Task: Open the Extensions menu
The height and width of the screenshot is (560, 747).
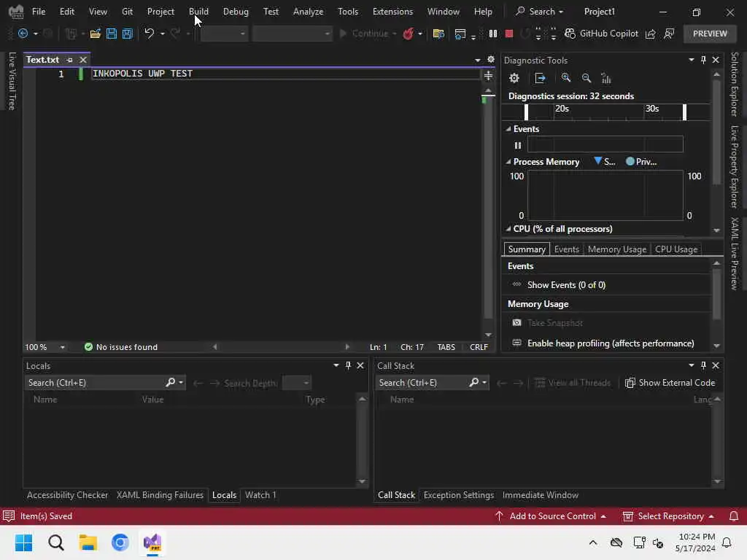Action: pyautogui.click(x=392, y=12)
